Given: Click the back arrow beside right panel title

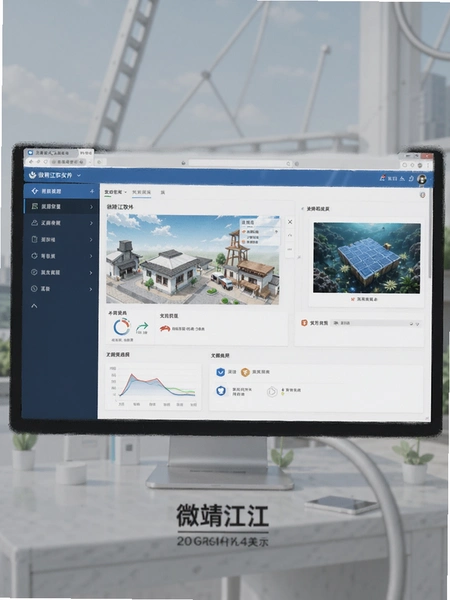Looking at the screenshot, I should [x=303, y=209].
